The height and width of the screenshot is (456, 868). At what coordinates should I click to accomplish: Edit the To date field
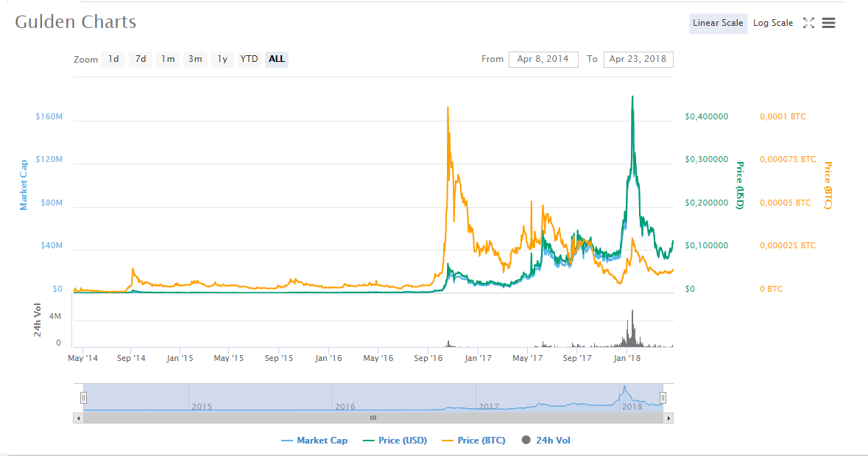coord(638,59)
